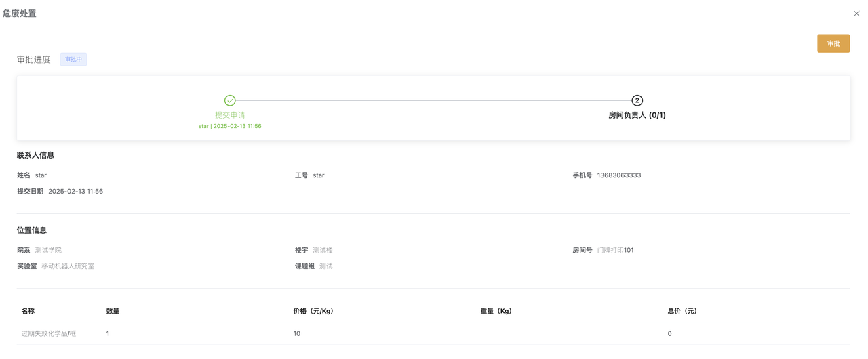Click the 提交申请 step label
This screenshot has height=359, width=868.
[230, 115]
